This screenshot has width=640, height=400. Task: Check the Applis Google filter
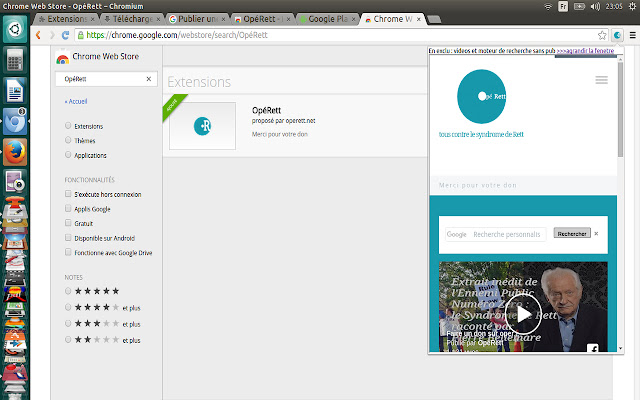pyautogui.click(x=68, y=209)
